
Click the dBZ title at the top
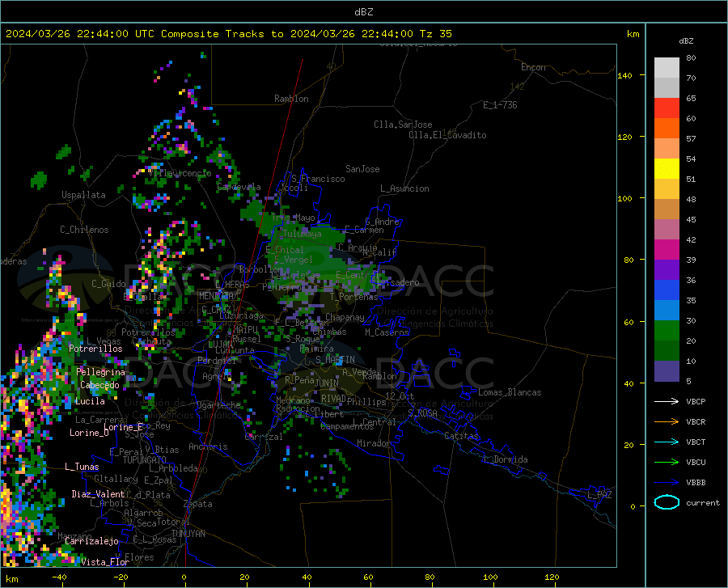click(x=363, y=12)
